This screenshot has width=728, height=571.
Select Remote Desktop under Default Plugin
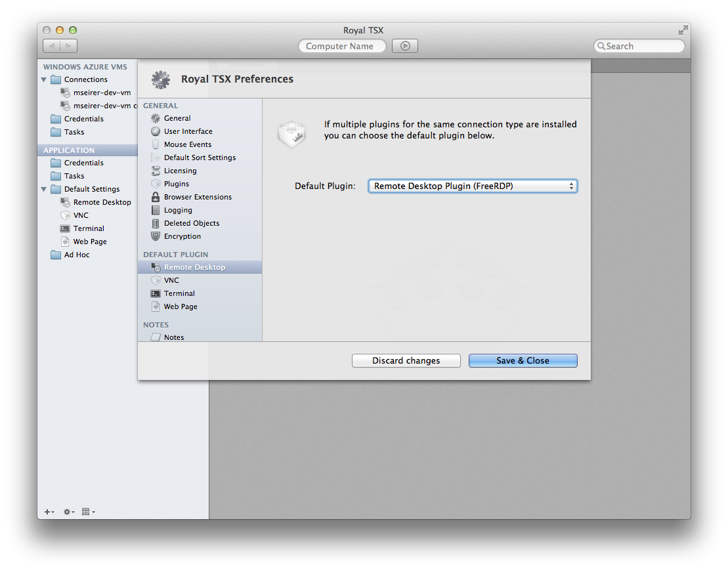[x=200, y=267]
